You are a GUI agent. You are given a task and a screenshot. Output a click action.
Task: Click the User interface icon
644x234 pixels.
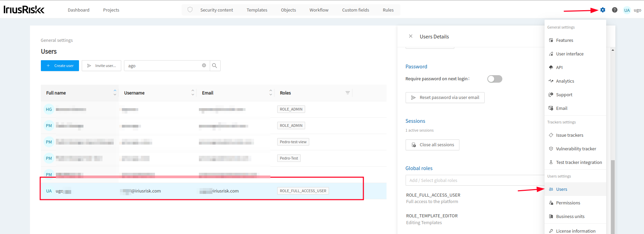(x=551, y=54)
